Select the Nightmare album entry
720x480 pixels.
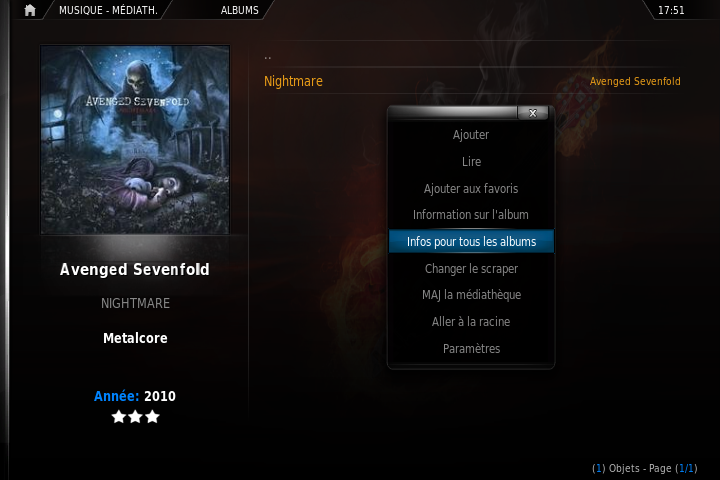(472, 81)
